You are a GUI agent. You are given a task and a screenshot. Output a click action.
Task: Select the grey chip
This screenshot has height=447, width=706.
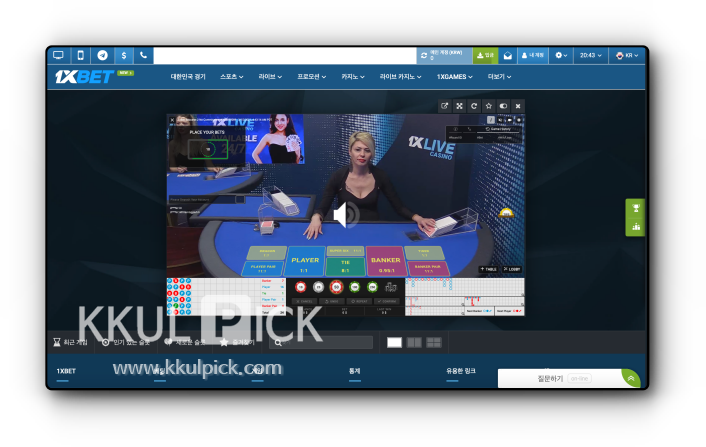tap(318, 287)
